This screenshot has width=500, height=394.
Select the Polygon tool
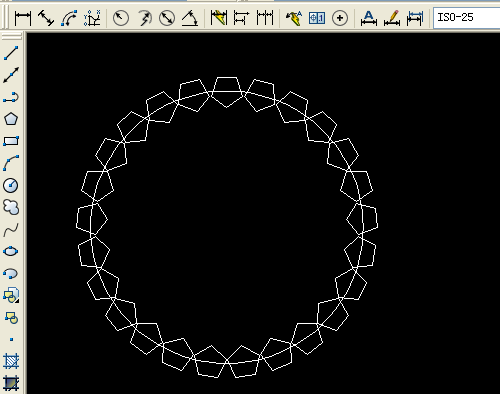click(x=11, y=119)
